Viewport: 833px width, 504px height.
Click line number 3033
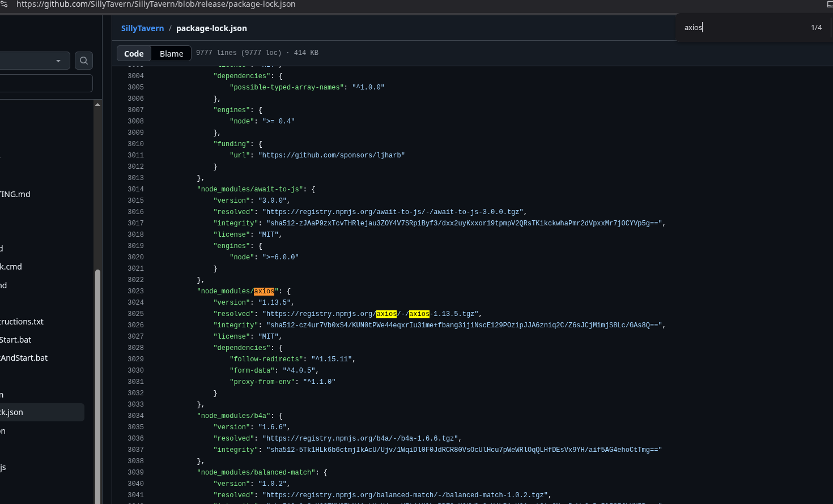136,404
